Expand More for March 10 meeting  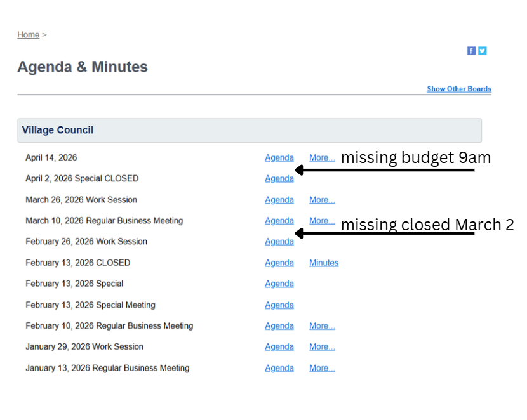322,221
